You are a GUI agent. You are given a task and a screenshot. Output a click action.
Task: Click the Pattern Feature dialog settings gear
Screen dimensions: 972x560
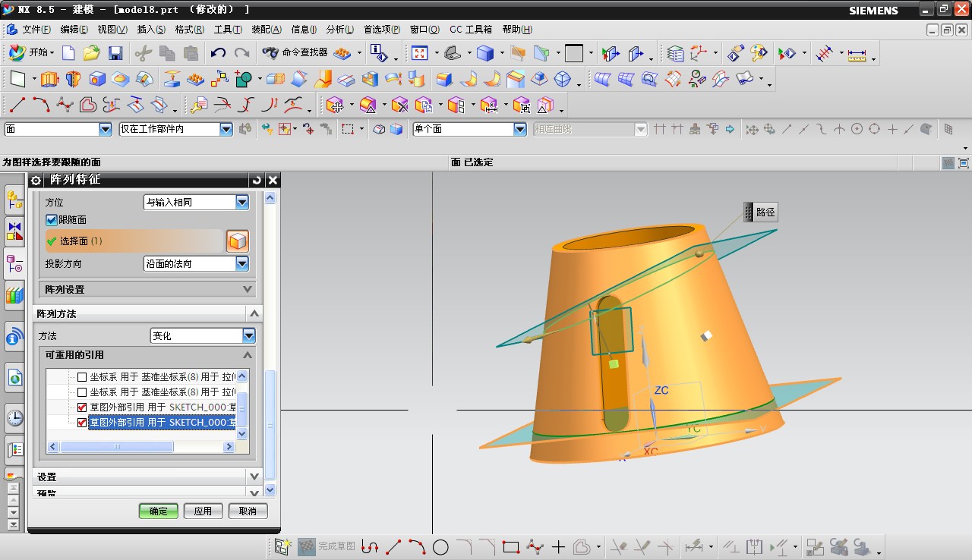point(36,180)
